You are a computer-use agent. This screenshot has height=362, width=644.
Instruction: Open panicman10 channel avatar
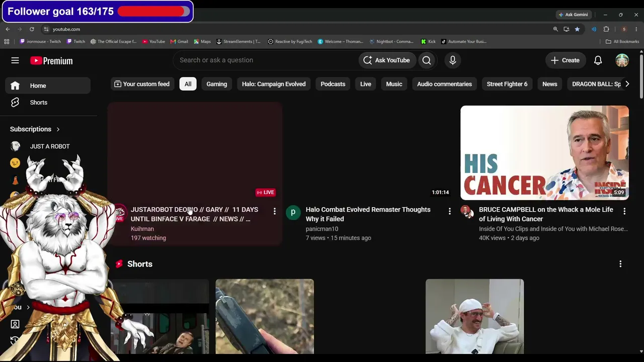pos(293,213)
